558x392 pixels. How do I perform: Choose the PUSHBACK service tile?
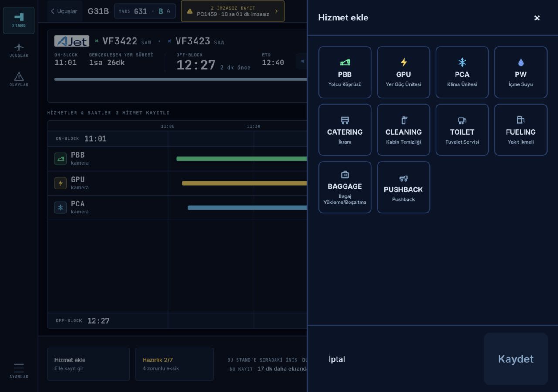pyautogui.click(x=403, y=187)
